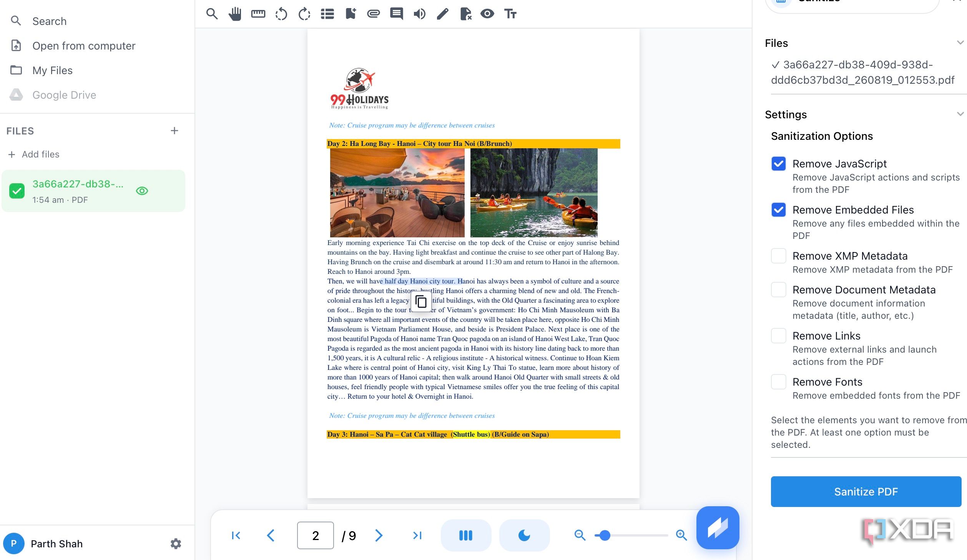
Task: Toggle the multi-column page layout button
Action: coord(466,535)
